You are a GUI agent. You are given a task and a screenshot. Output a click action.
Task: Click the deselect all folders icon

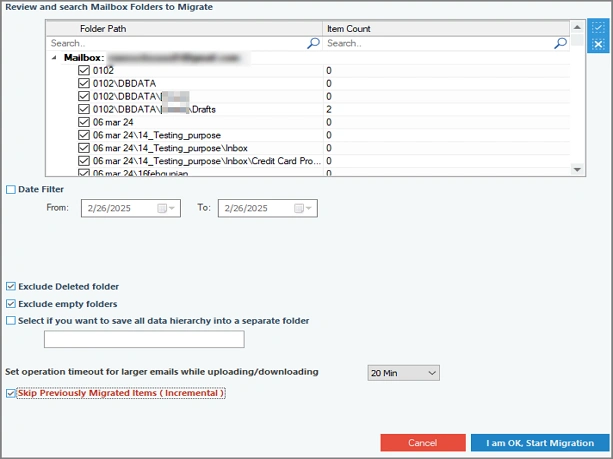[x=598, y=45]
